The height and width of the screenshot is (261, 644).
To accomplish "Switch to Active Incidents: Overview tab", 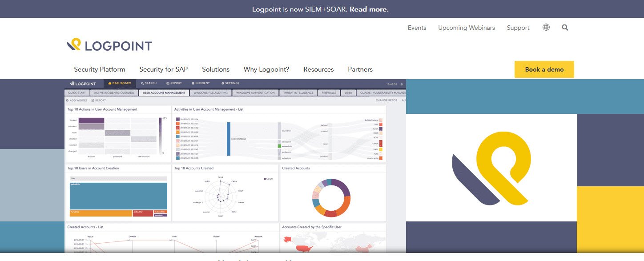I will click(113, 93).
